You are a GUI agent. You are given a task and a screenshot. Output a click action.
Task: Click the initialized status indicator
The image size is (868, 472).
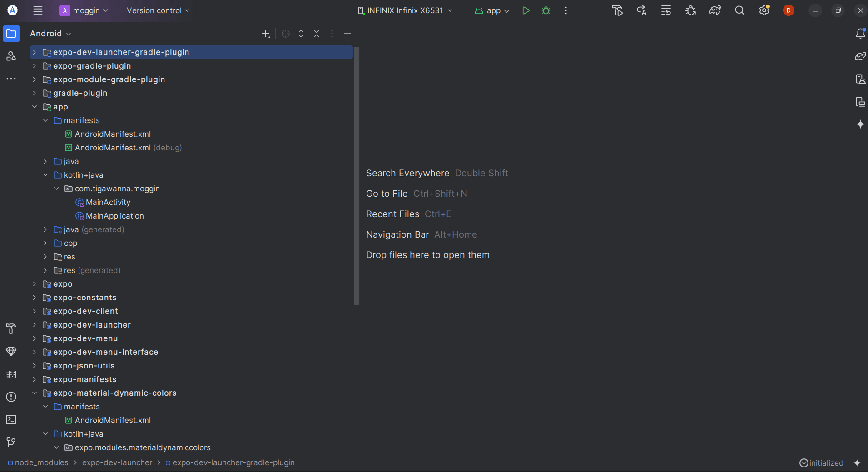821,462
